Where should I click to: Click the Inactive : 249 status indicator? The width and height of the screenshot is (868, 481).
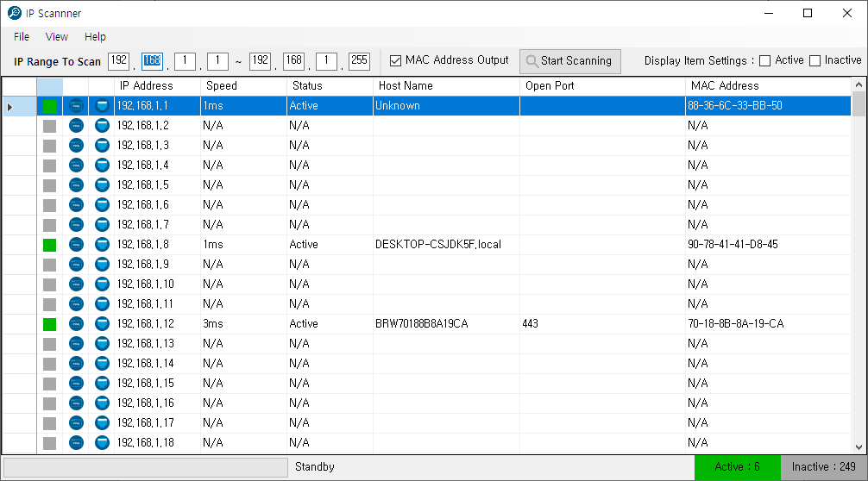824,467
